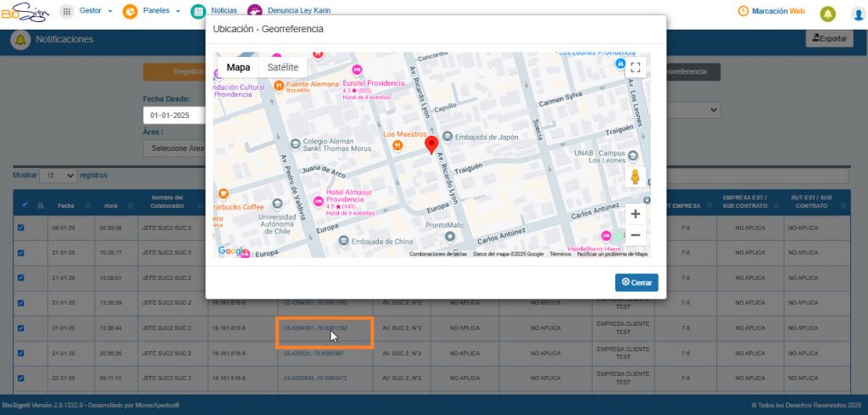The height and width of the screenshot is (415, 868).
Task: Open Combinaciones de teclas on map
Action: coord(438,255)
